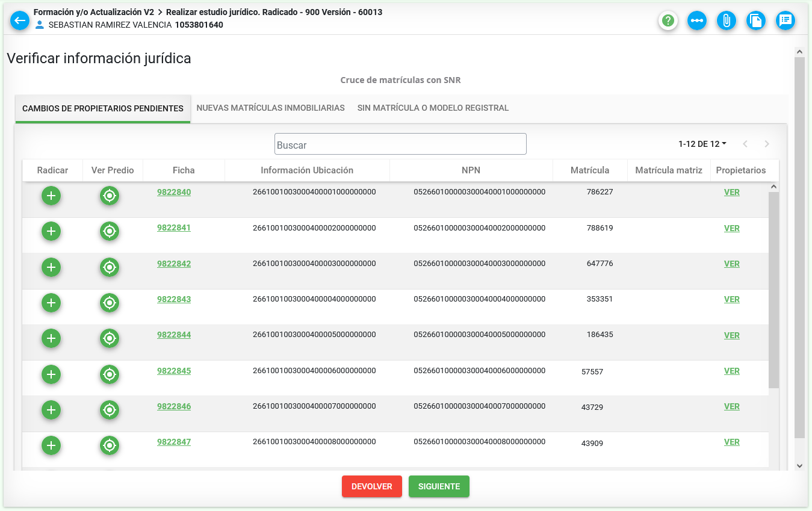Radicar plus icon for ficha 9822845
Viewport: 812px width, 511px height.
click(51, 374)
